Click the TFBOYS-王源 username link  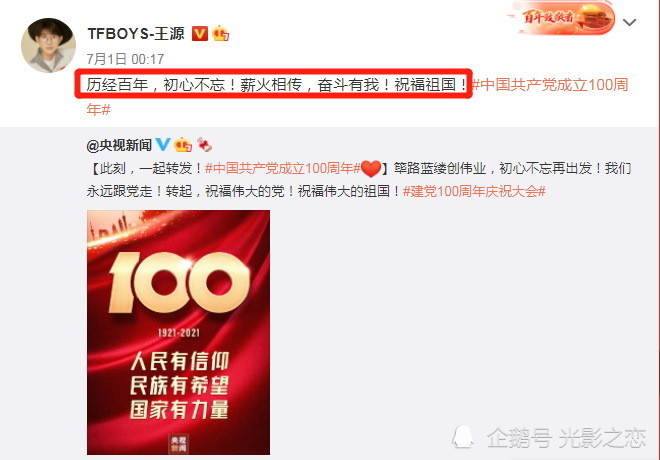[136, 33]
